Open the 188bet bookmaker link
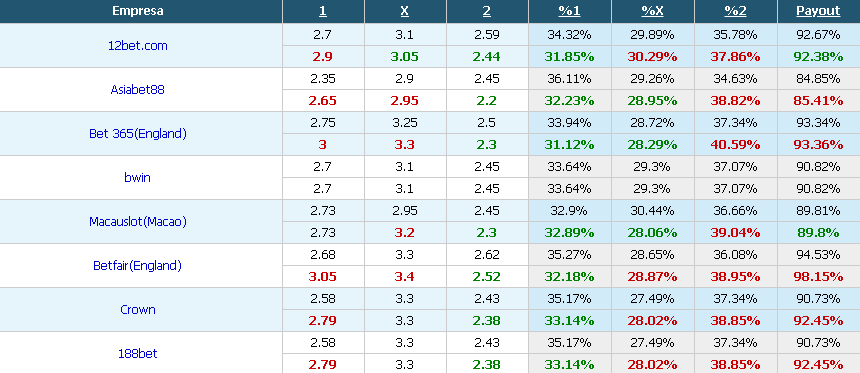Screen dimensions: 860x373 pyautogui.click(x=138, y=353)
